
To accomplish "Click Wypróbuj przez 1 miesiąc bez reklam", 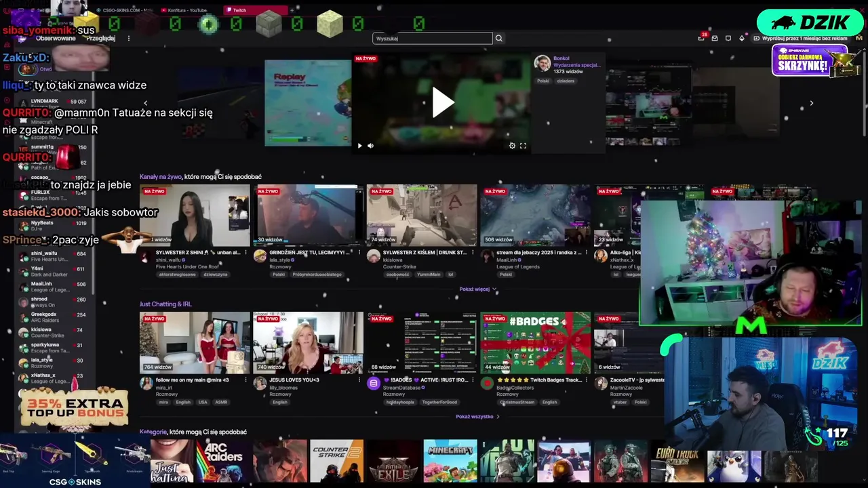I will (801, 39).
